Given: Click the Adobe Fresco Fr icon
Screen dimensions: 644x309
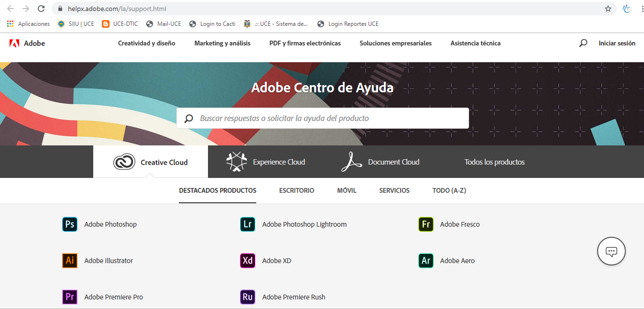Looking at the screenshot, I should [x=426, y=224].
